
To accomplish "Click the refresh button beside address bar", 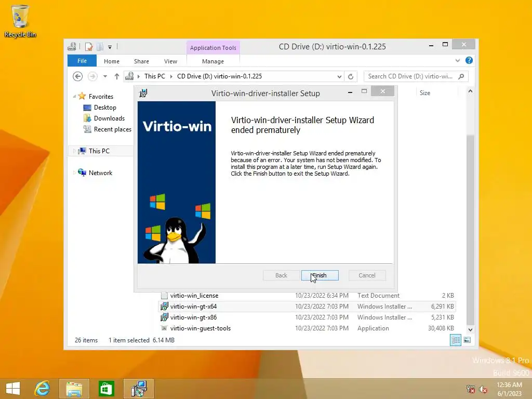I will click(351, 76).
